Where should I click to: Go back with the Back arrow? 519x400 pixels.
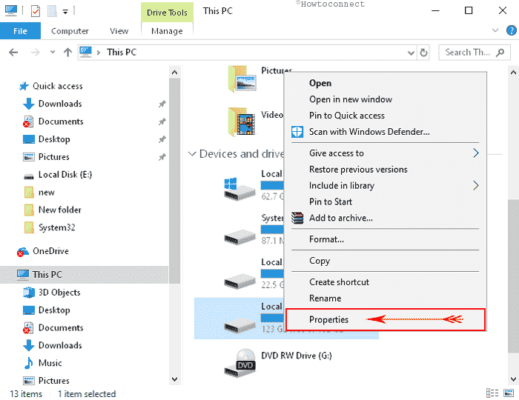(13, 52)
